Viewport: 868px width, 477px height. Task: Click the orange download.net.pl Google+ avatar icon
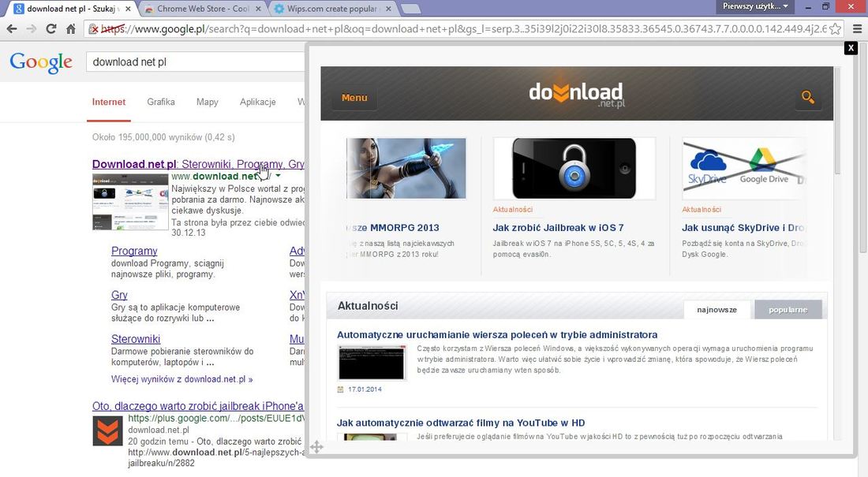click(x=107, y=431)
